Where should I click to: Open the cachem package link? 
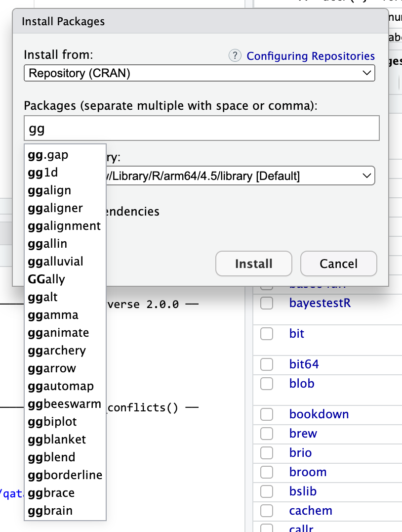point(311,511)
